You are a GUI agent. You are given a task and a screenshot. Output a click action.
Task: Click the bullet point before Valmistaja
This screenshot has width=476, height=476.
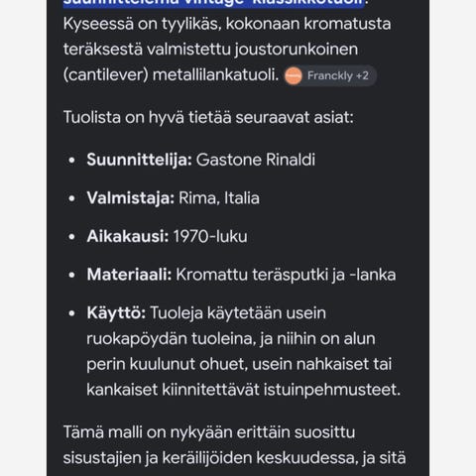pyautogui.click(x=71, y=198)
